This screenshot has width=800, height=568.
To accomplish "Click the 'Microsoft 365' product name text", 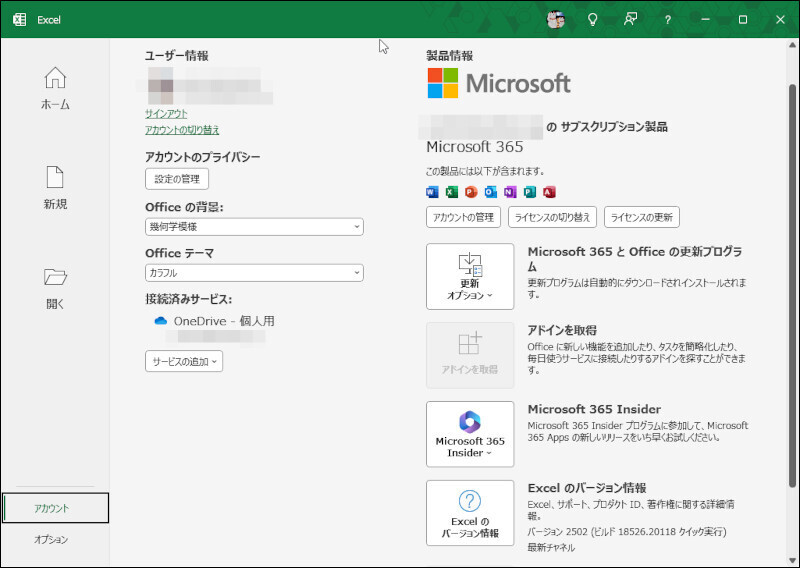I will [474, 147].
